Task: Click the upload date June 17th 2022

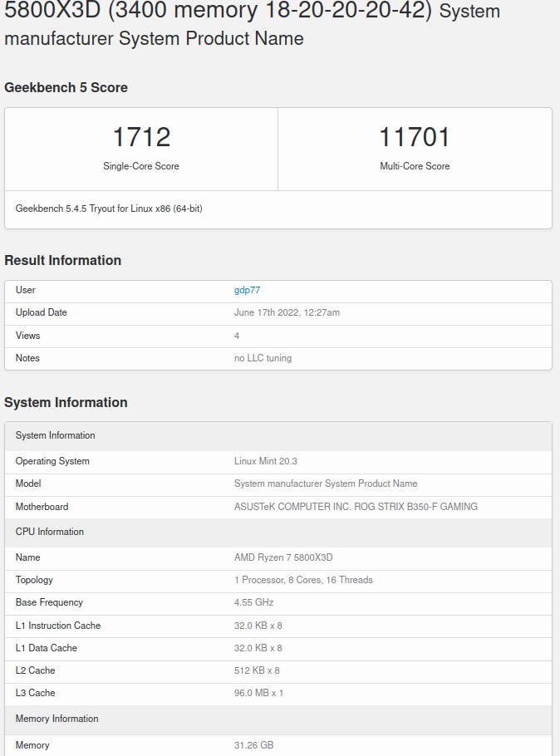Action: coord(287,312)
